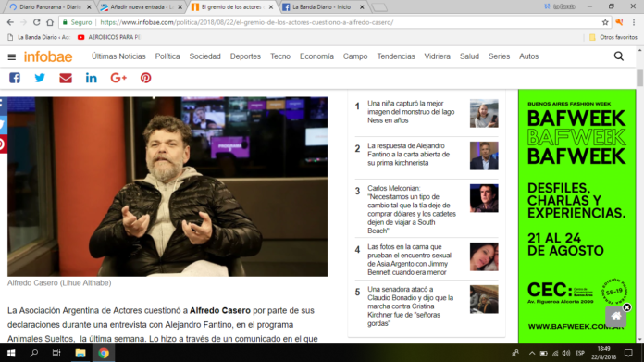
Task: Read Carlos Melconian tipo de cambio story
Action: (412, 209)
